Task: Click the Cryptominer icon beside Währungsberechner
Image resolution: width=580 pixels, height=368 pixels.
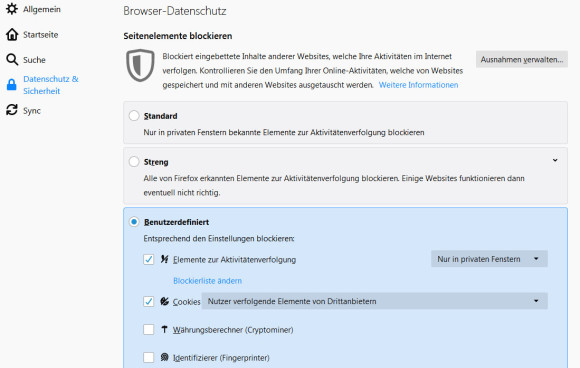Action: tap(165, 329)
